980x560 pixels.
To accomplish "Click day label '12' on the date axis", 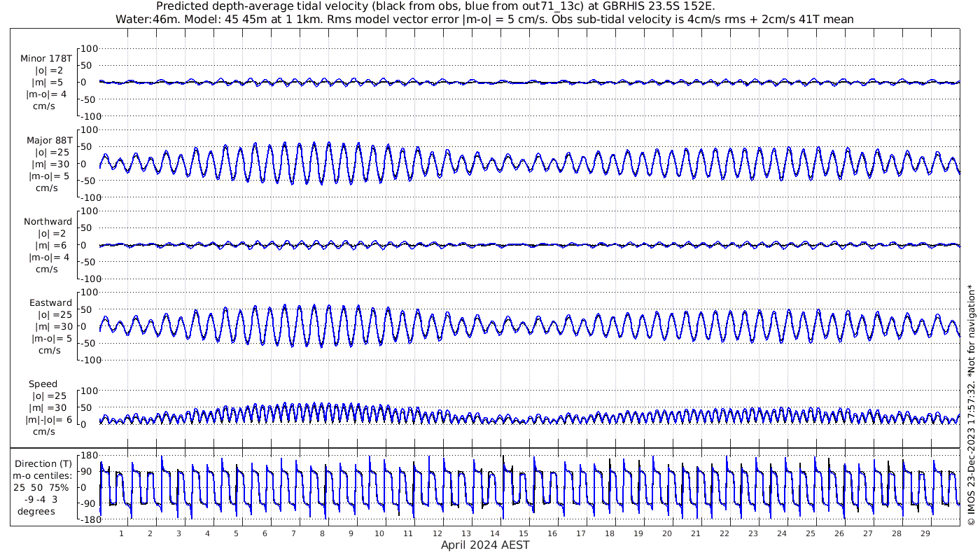I will (x=437, y=533).
